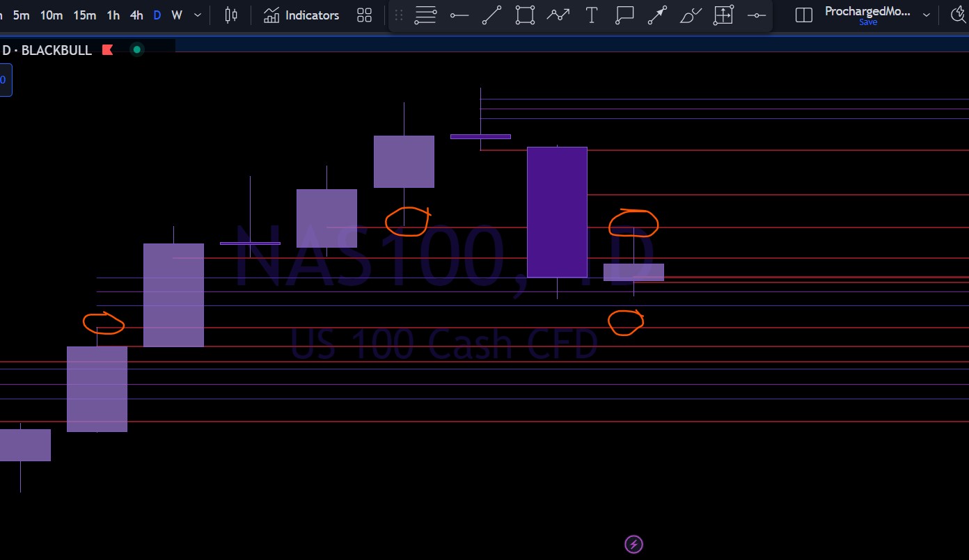Select the 10m timeframe
Viewport: 969px width, 560px height.
tap(51, 15)
